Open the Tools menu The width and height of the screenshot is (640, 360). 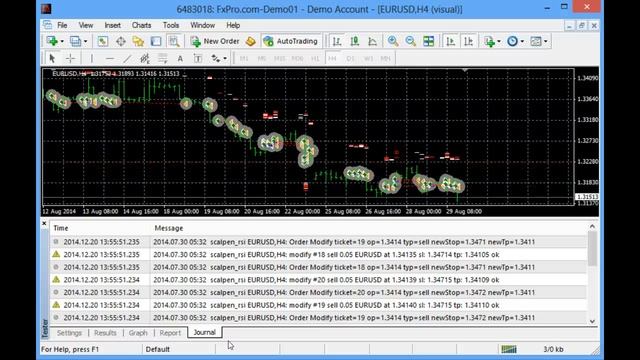tap(171, 25)
